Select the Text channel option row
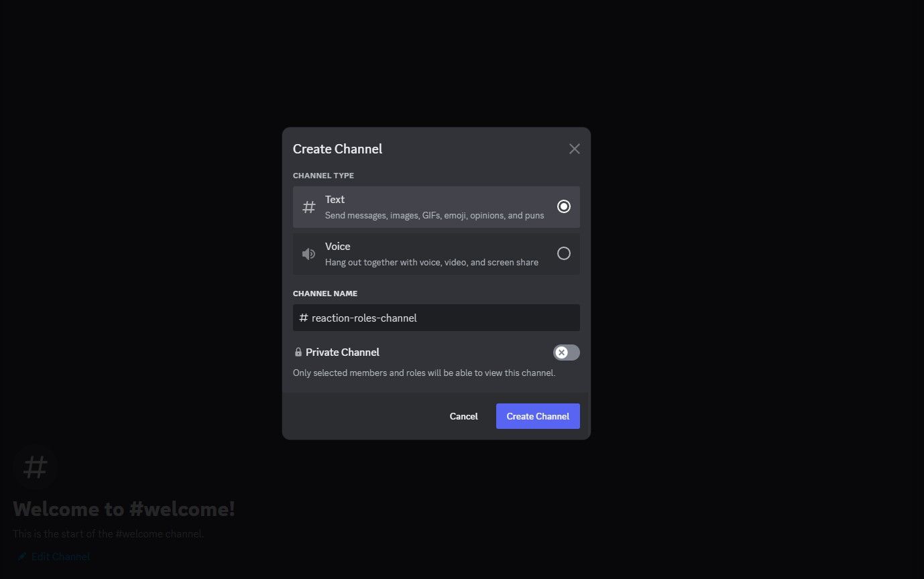This screenshot has height=579, width=924. click(x=436, y=206)
